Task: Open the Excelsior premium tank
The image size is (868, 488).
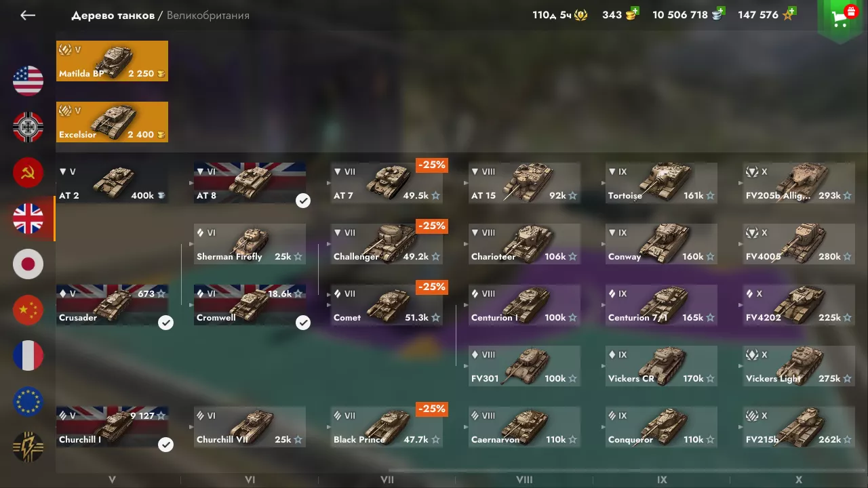Action: coord(112,122)
